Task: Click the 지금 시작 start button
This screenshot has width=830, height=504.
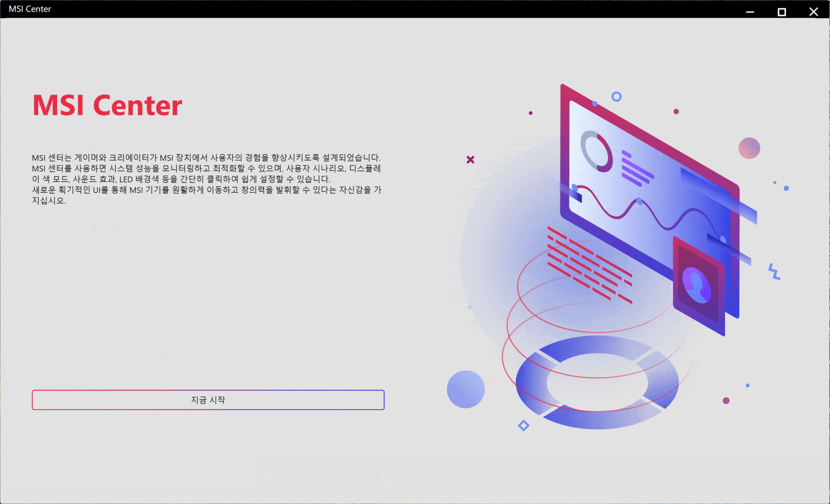Action: point(208,400)
